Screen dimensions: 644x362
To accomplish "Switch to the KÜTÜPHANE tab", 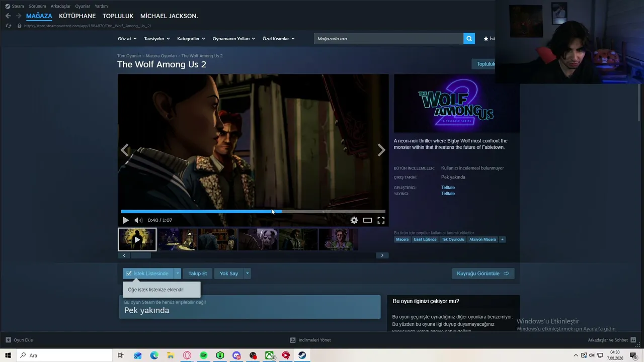I will (77, 16).
